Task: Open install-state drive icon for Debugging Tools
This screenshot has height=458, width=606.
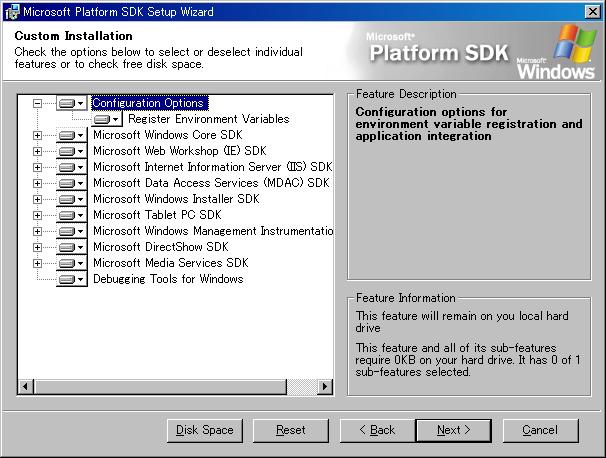Action: (71, 279)
